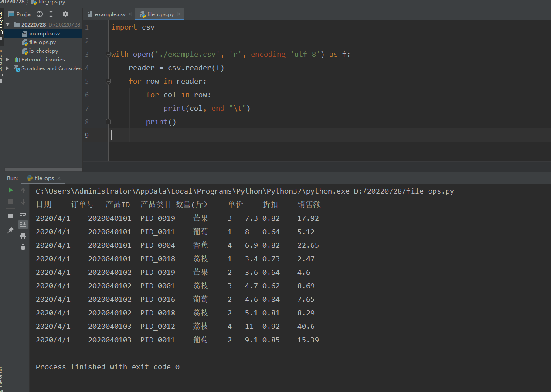Expand Scratches and Consoles node
Image resolution: width=551 pixels, height=392 pixels.
[8, 68]
